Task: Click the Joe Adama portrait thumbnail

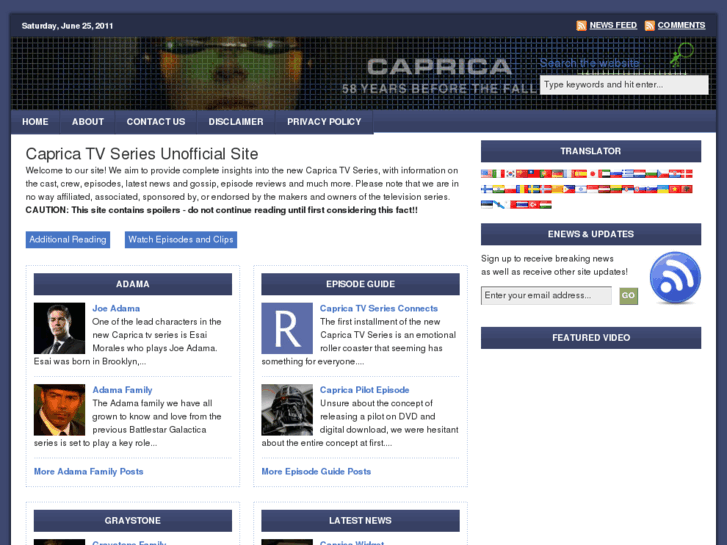Action: [59, 328]
